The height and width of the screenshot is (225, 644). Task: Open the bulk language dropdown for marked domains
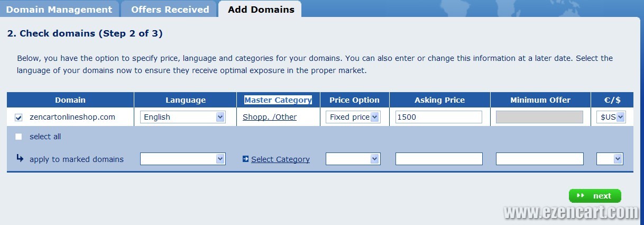(x=182, y=159)
